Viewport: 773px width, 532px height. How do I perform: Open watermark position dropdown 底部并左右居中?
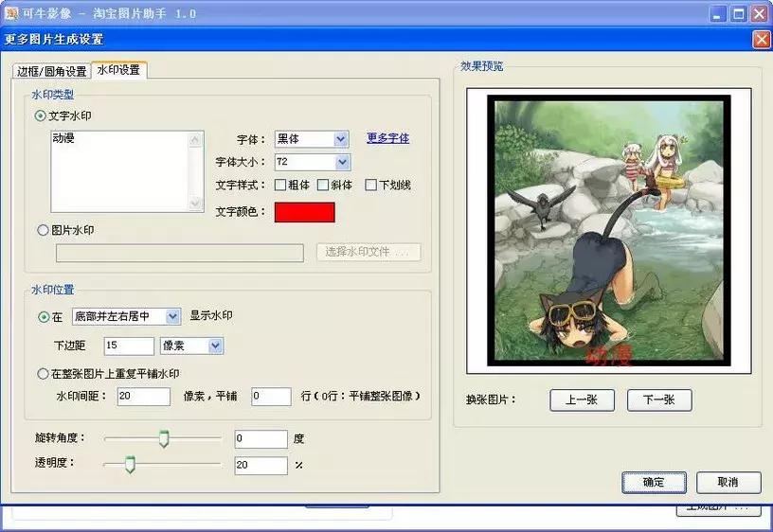[x=172, y=316]
